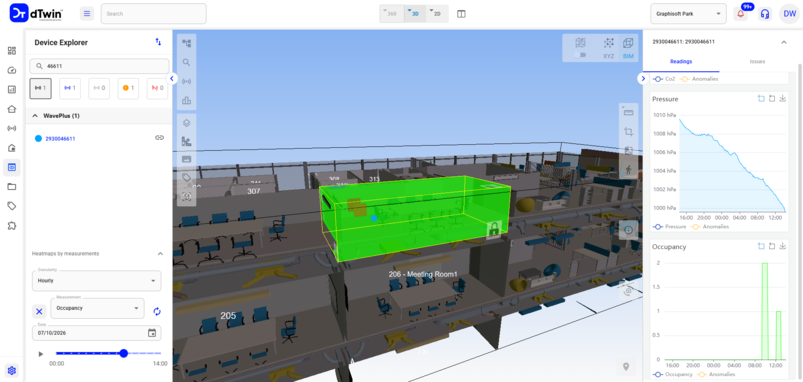This screenshot has width=803, height=382.
Task: Toggle Pressure series in Pressure chart legend
Action: point(670,226)
